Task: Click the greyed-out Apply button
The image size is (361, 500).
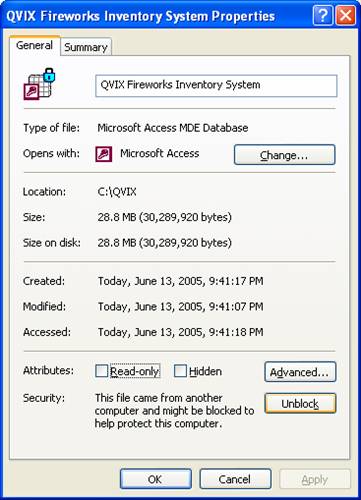Action: [x=315, y=479]
